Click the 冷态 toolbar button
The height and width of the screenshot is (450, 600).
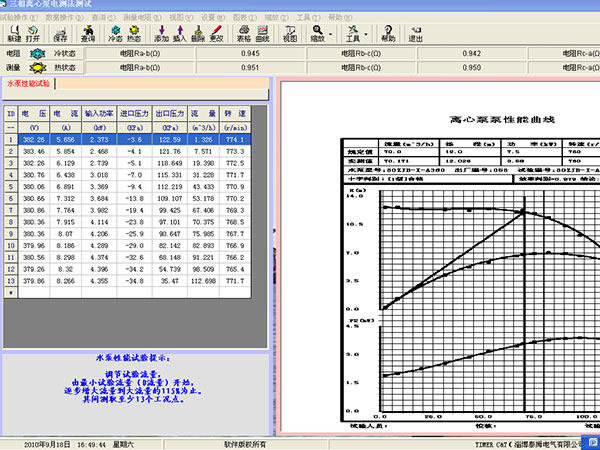coord(116,33)
